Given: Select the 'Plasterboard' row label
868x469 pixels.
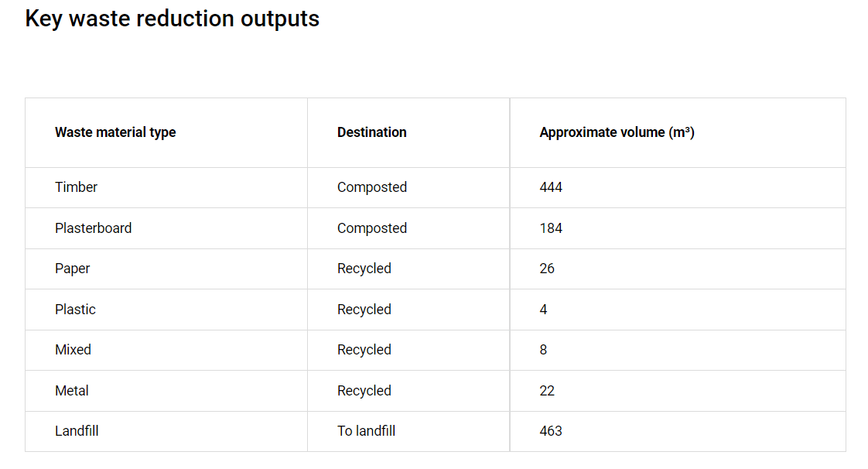Looking at the screenshot, I should click(x=93, y=228).
